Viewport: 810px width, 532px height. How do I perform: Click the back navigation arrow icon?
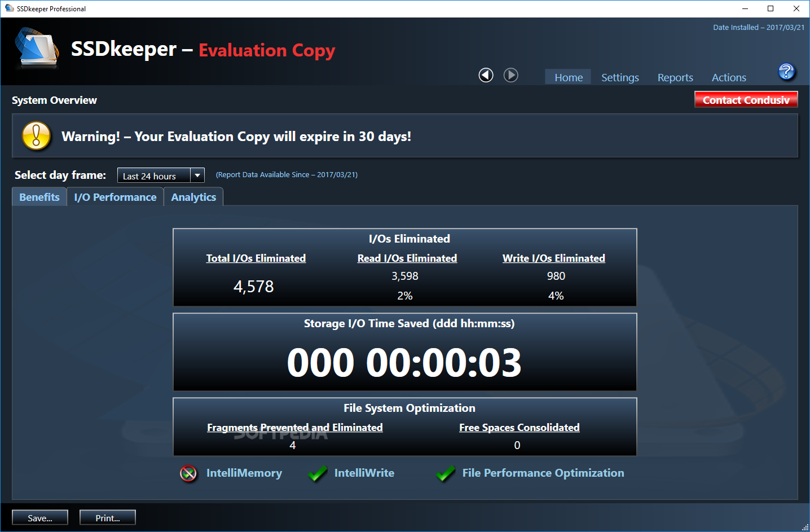[x=486, y=75]
